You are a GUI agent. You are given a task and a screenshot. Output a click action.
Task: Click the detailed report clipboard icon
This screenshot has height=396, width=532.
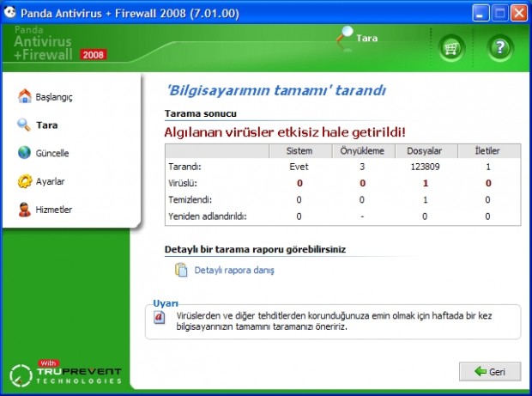tap(181, 270)
